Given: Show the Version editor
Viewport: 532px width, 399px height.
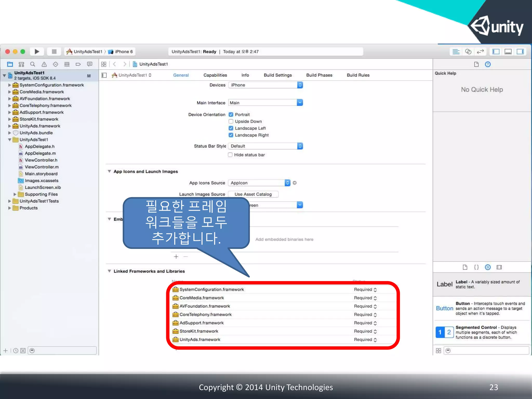Looking at the screenshot, I should coord(480,51).
